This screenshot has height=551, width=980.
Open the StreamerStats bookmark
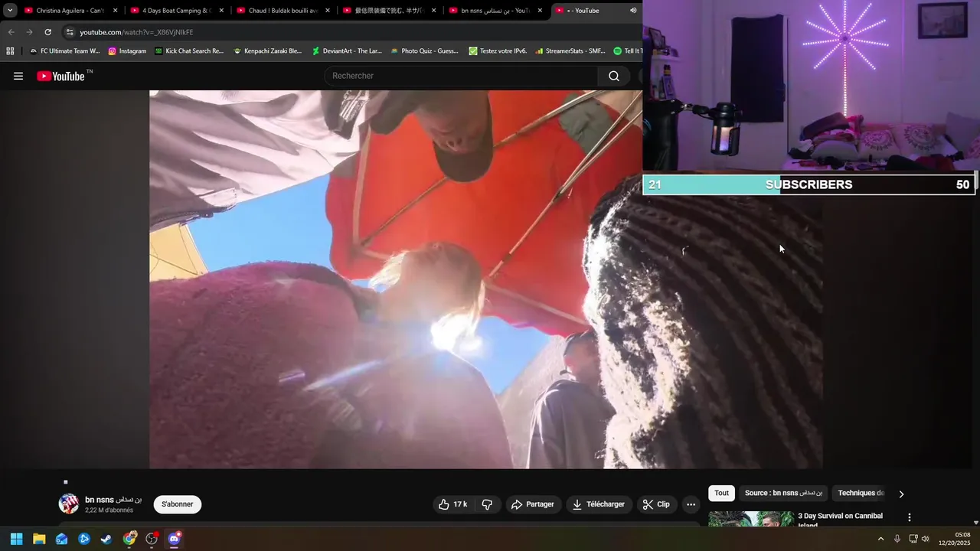click(x=570, y=51)
